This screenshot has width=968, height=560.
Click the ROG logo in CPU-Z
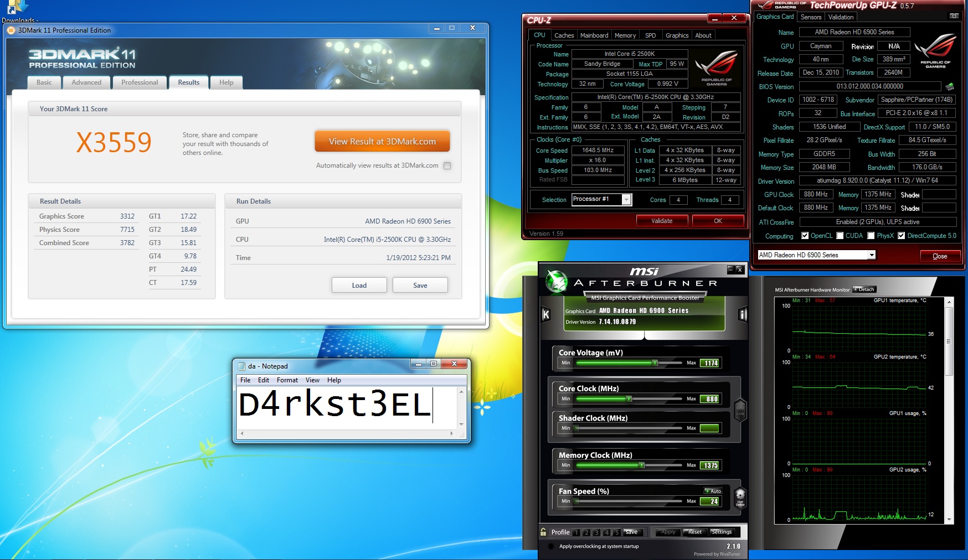(716, 68)
